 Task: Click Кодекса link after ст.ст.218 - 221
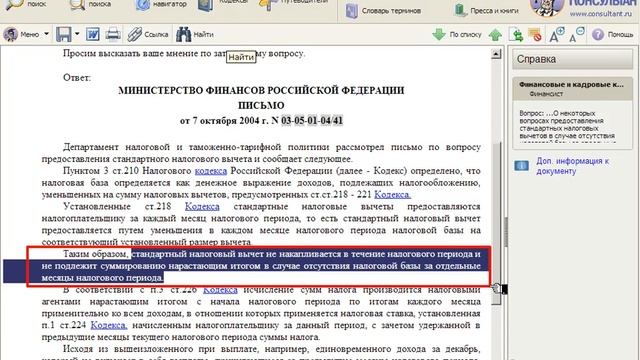(392, 195)
